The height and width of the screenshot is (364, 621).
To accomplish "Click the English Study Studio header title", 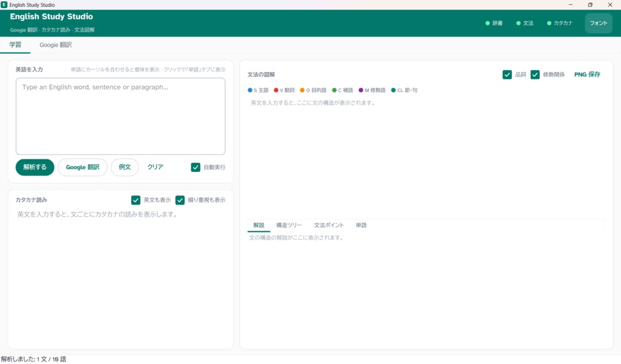I will pos(52,16).
